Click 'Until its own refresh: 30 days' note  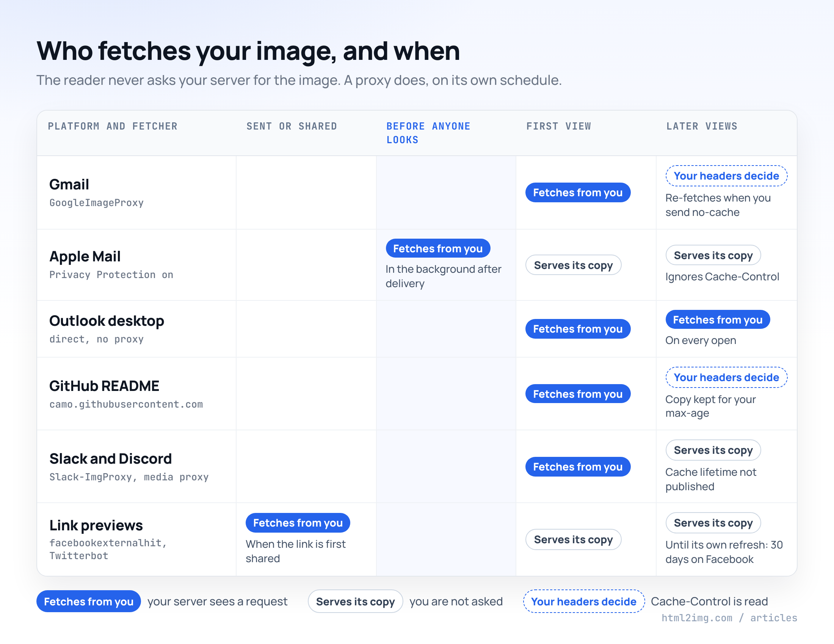click(x=724, y=552)
